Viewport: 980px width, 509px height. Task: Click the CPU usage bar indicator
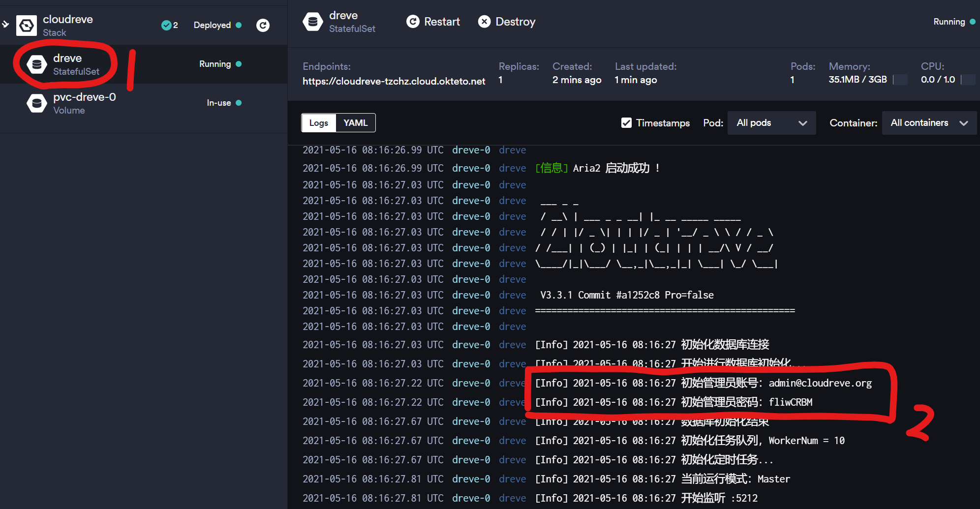(968, 80)
